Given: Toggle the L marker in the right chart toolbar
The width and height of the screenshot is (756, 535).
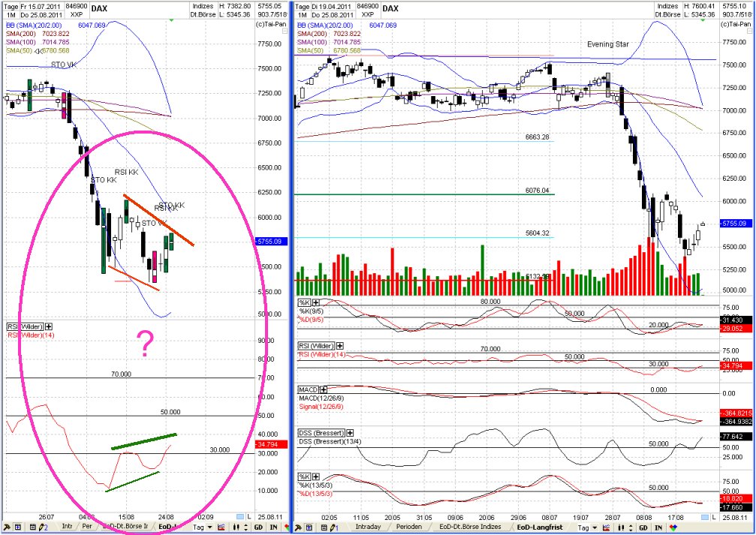Looking at the screenshot, I should coord(713,516).
